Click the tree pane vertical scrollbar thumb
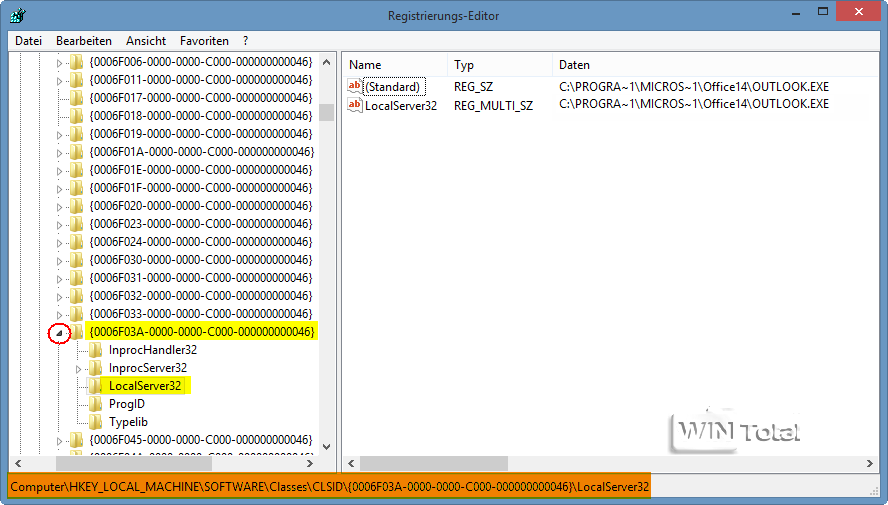Viewport: 888px width, 505px height. point(326,112)
